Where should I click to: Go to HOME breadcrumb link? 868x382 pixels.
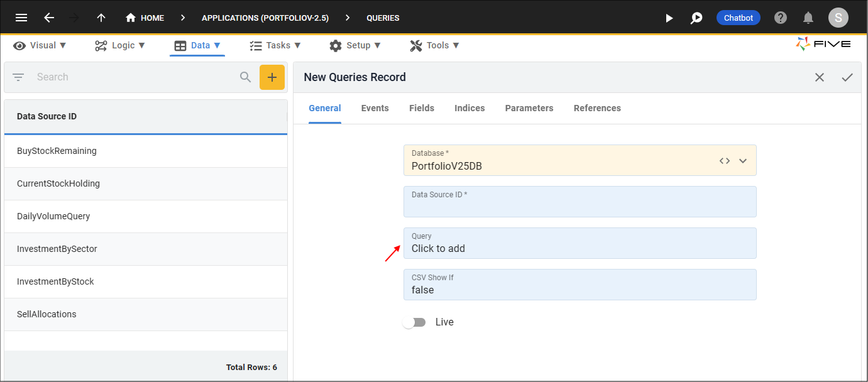(x=145, y=18)
